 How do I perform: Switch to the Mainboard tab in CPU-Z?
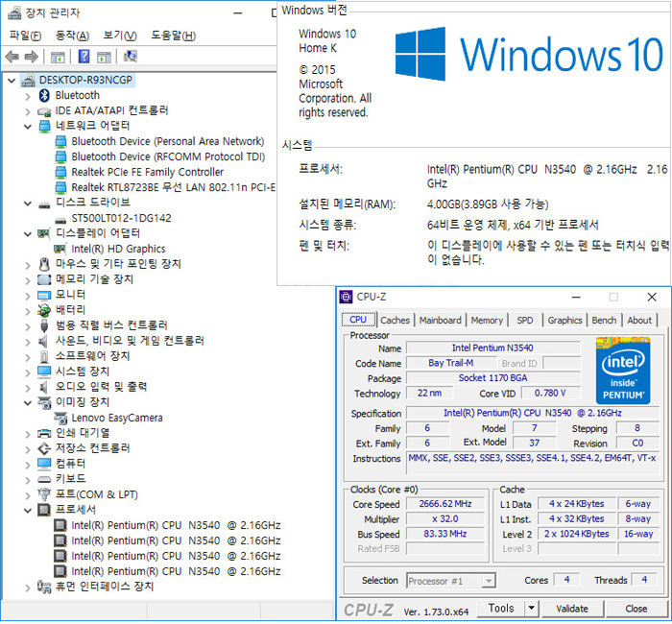[440, 321]
